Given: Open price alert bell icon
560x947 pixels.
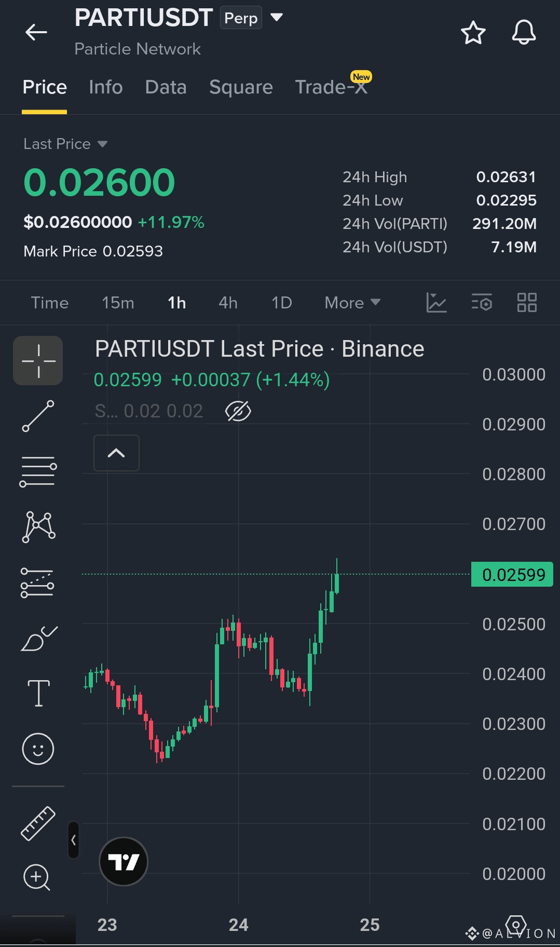Looking at the screenshot, I should (x=524, y=32).
